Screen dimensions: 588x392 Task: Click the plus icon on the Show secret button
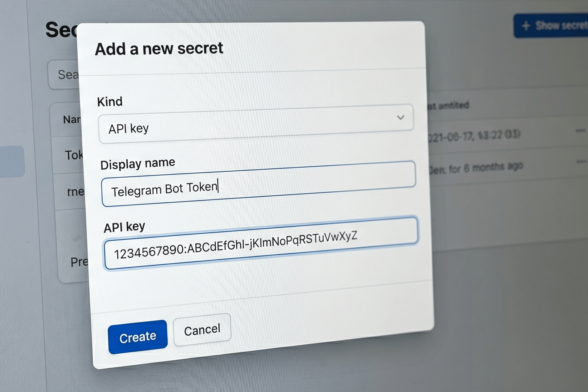pos(526,26)
